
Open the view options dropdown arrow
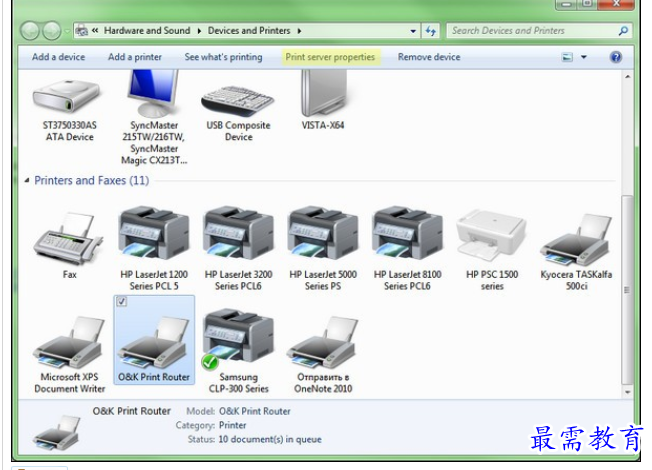pos(584,57)
